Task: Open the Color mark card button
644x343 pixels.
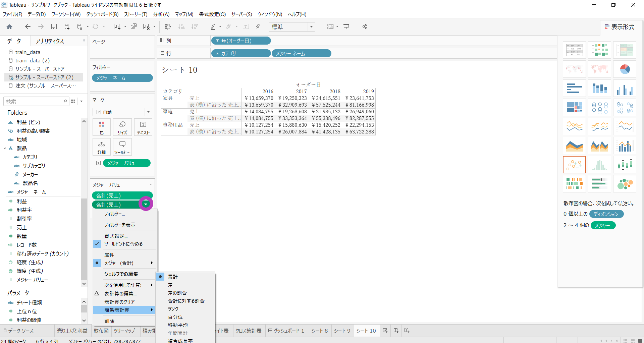Action: click(102, 127)
